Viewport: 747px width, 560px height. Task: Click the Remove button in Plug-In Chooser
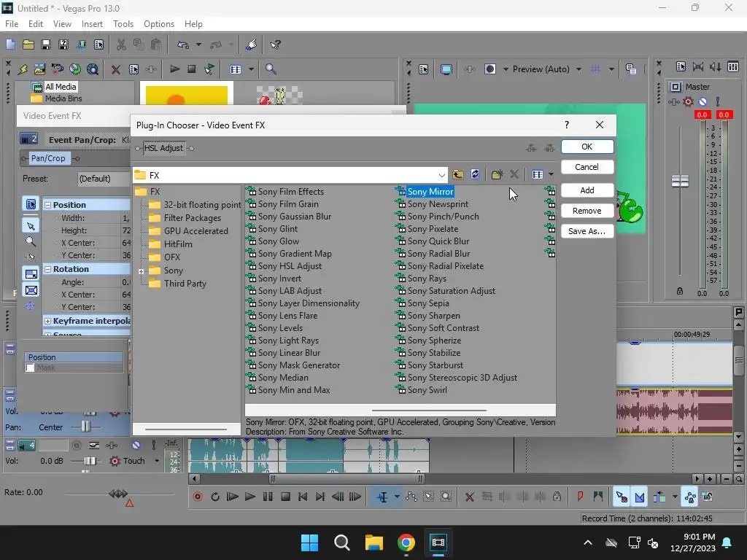pos(587,211)
